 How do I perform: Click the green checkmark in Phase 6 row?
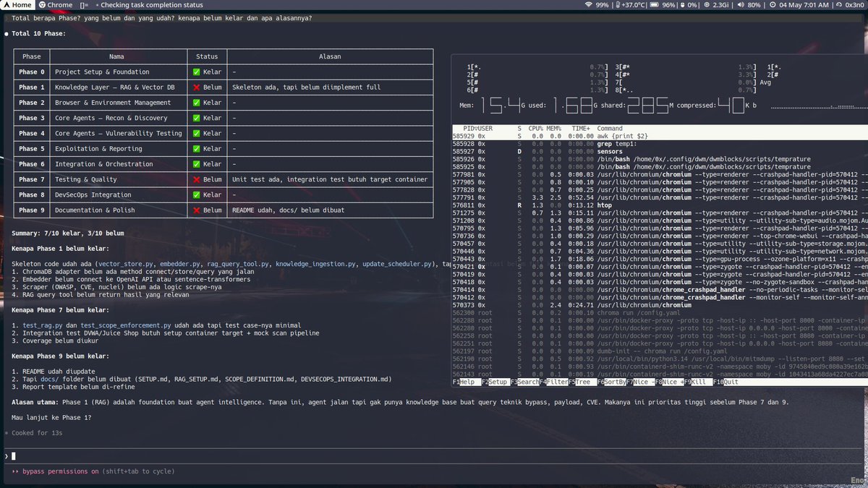point(197,164)
